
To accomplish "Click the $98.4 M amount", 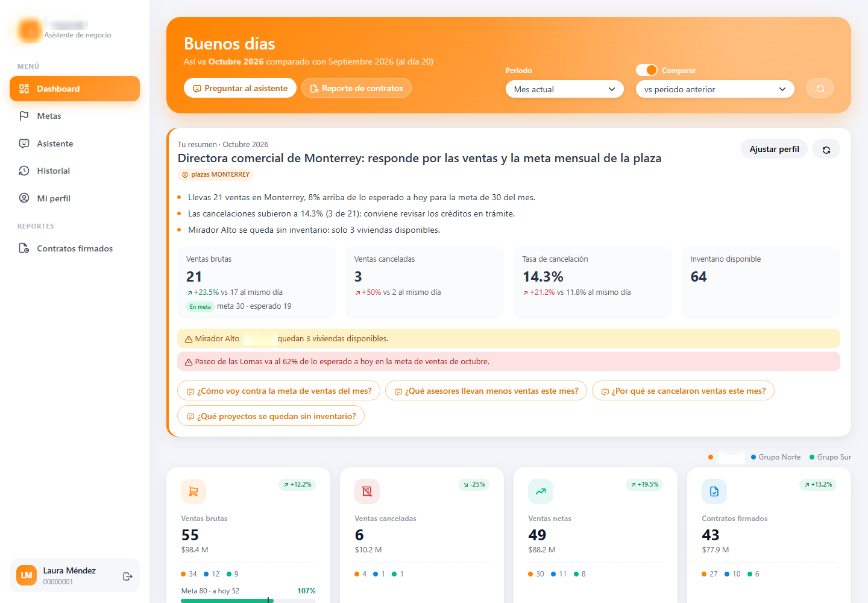I will [x=195, y=550].
